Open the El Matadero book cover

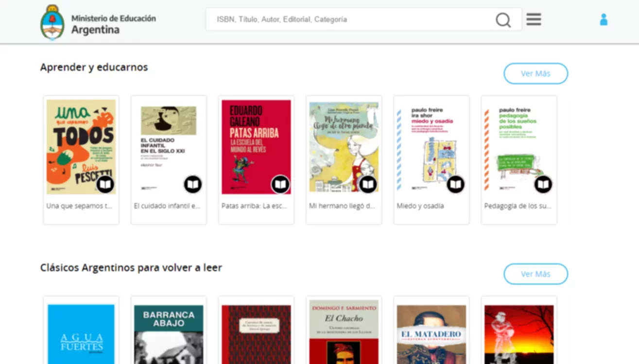[x=432, y=334]
